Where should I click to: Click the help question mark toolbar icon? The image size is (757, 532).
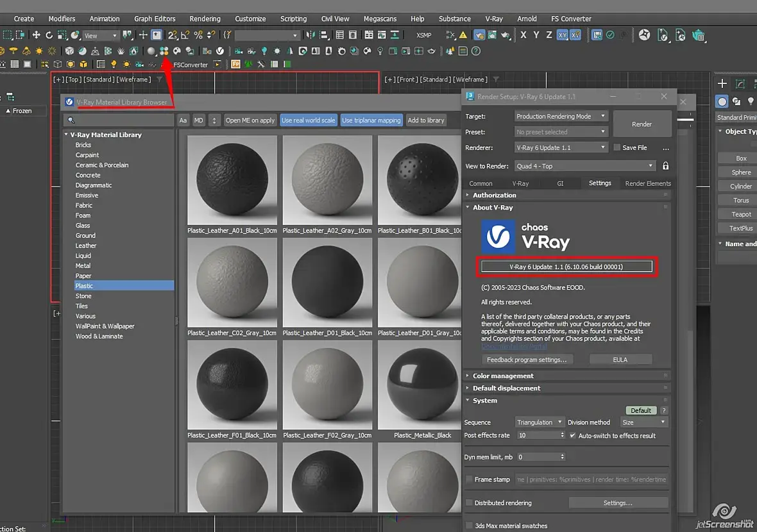(476, 51)
